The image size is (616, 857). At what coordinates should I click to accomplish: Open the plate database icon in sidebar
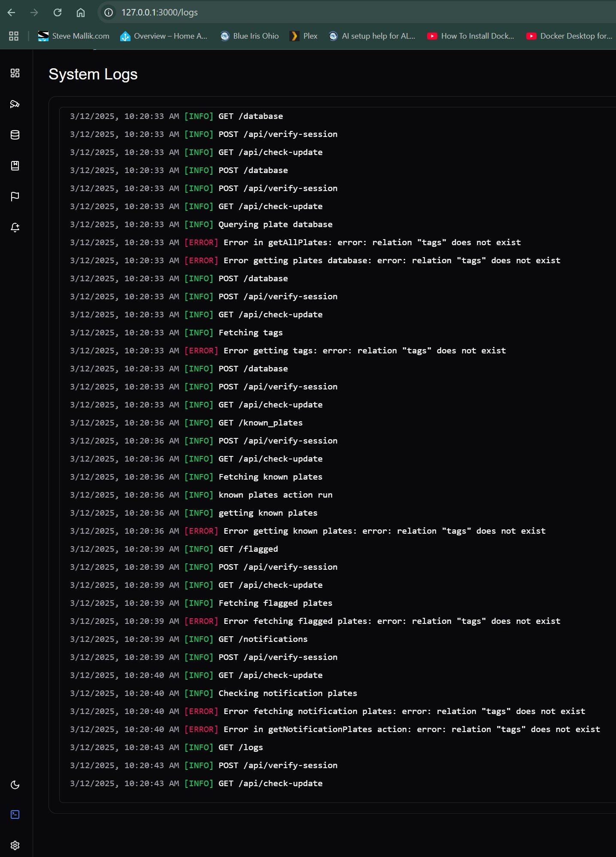pos(15,135)
